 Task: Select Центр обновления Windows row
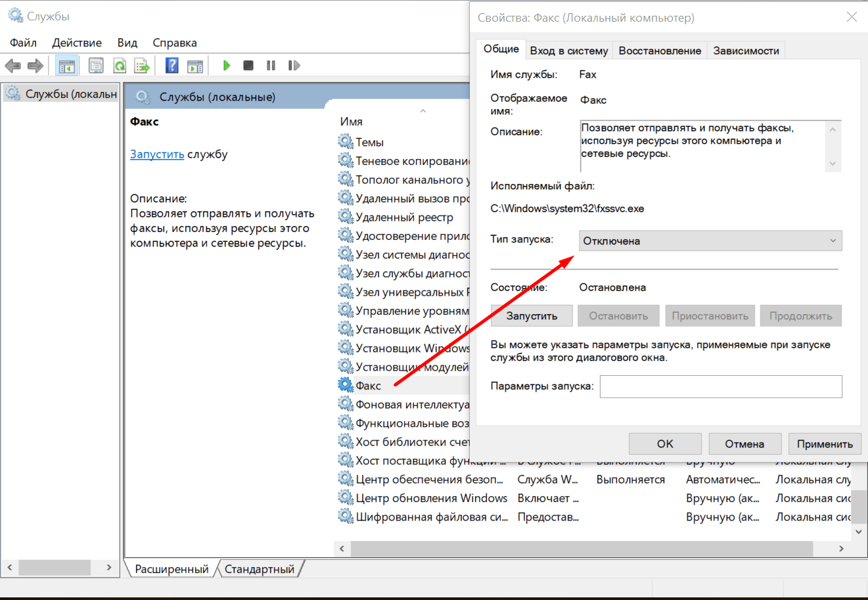(594, 498)
